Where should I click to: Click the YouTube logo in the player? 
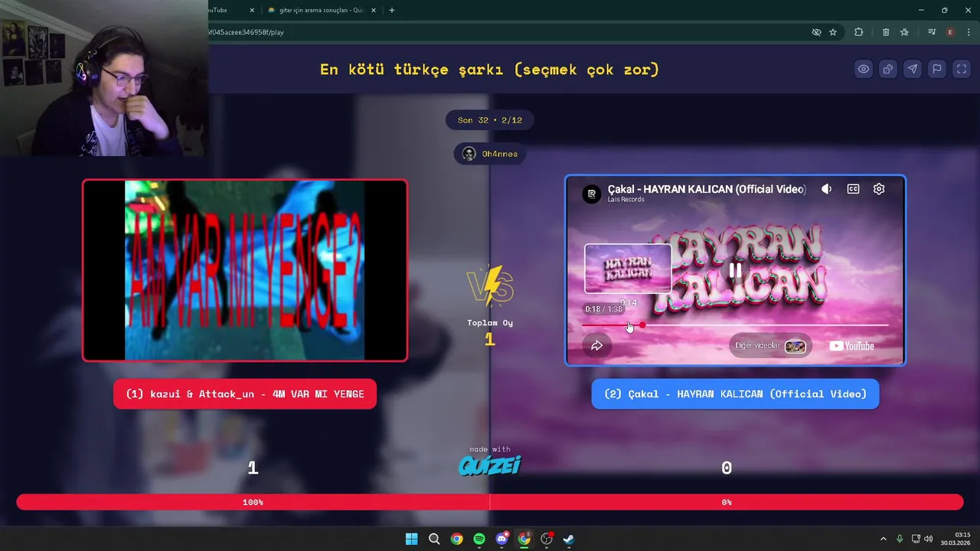point(851,346)
